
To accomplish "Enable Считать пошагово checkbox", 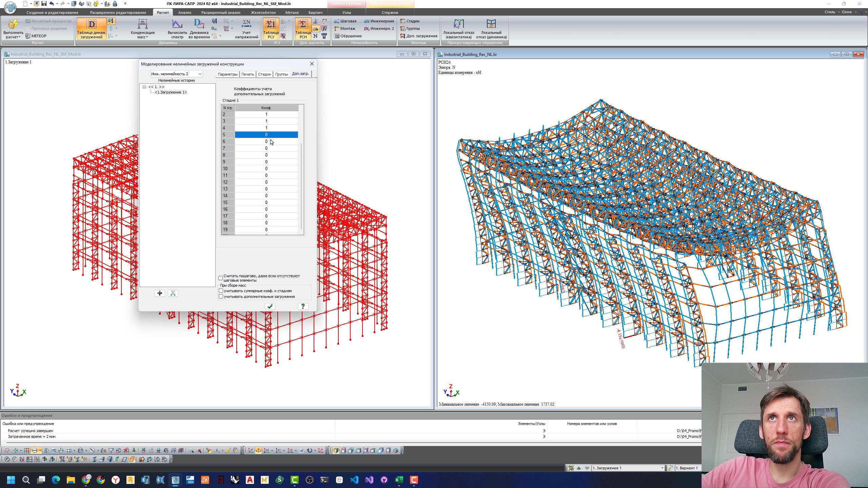I will [x=221, y=278].
